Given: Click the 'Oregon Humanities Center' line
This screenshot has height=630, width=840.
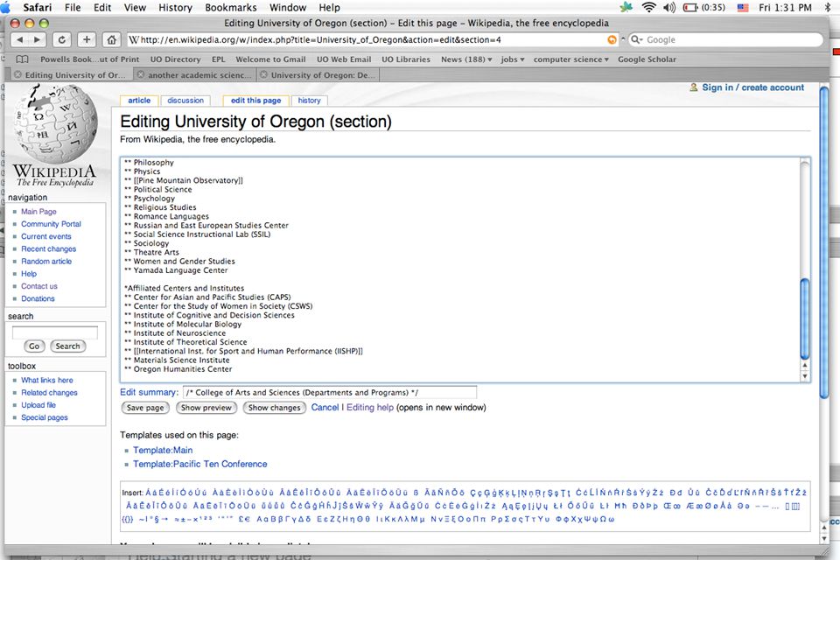Looking at the screenshot, I should point(178,369).
